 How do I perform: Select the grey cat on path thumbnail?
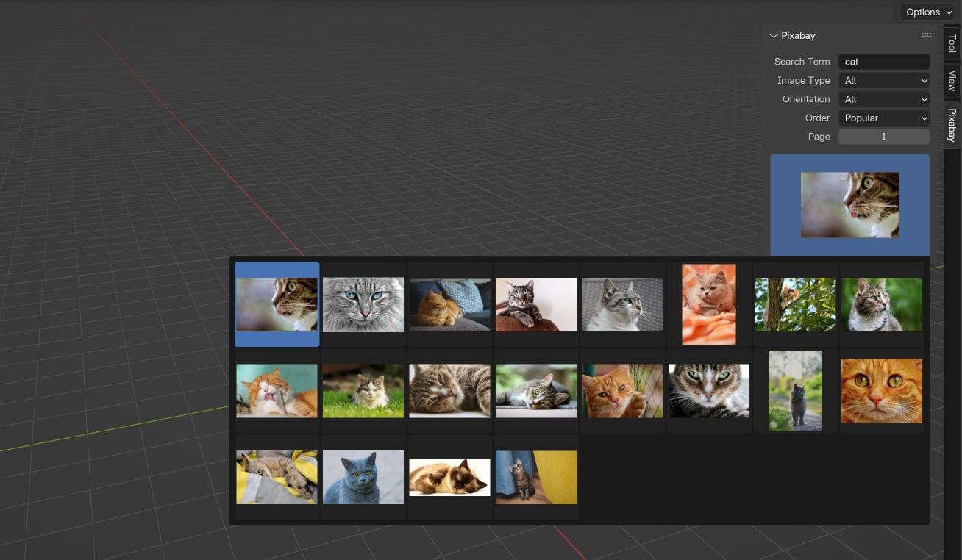click(795, 391)
